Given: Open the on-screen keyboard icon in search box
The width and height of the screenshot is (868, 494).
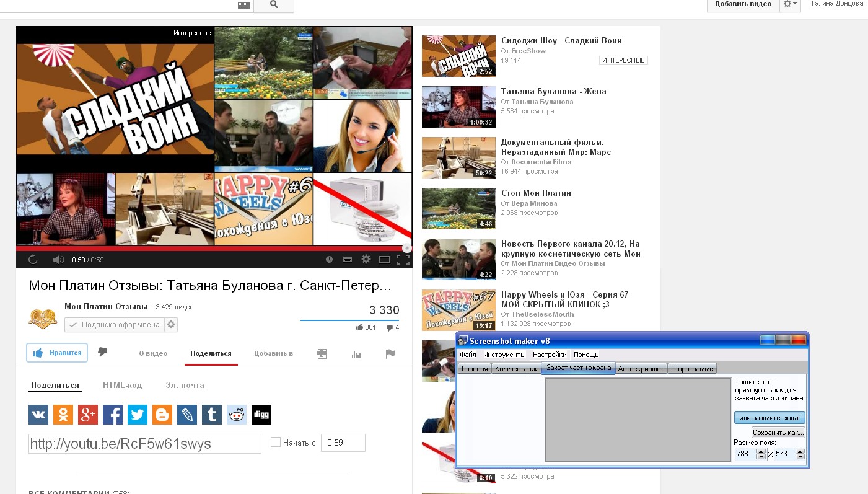Looking at the screenshot, I should pos(244,5).
